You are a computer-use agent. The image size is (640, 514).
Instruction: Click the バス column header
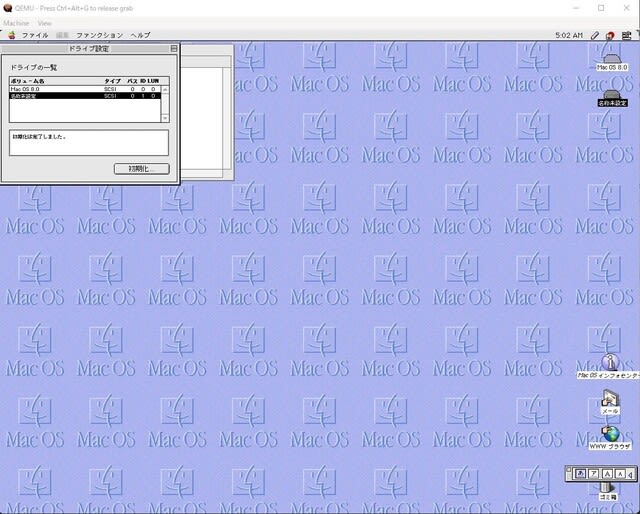coord(132,81)
